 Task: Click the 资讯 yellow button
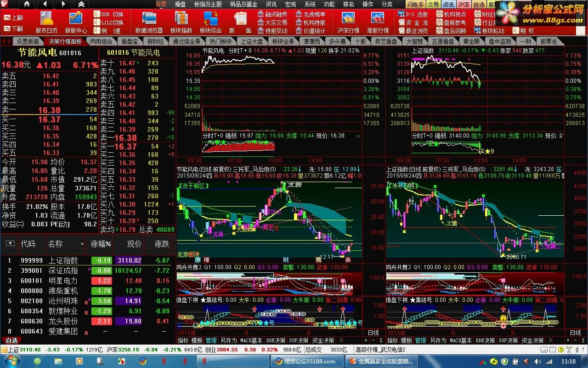pos(448,4)
